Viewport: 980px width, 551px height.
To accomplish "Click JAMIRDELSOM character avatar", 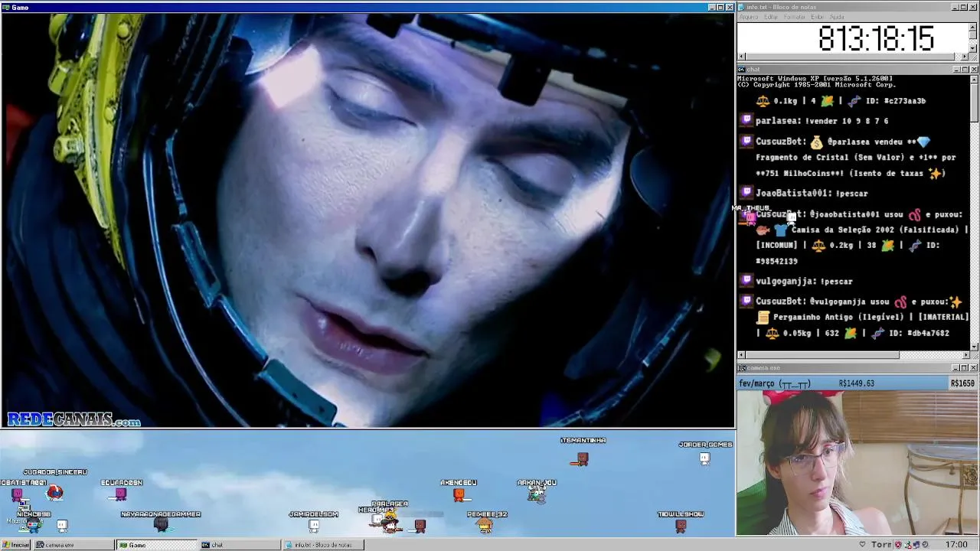I will click(x=314, y=526).
